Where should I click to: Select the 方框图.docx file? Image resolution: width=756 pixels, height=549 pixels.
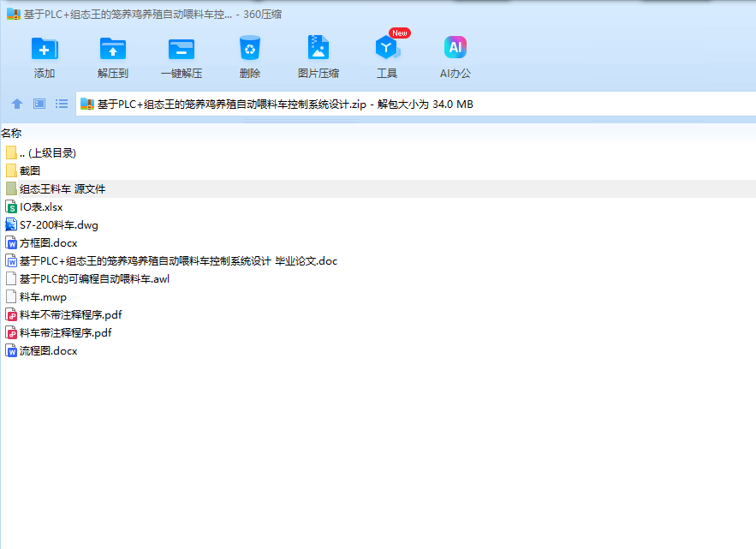[x=378, y=242]
